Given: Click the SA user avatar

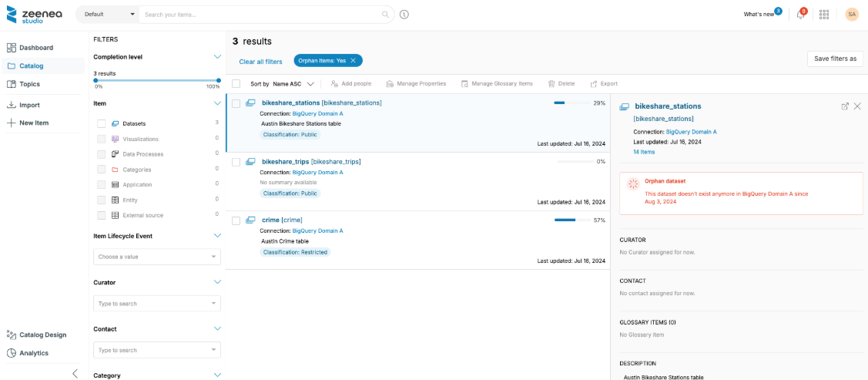Looking at the screenshot, I should (851, 15).
